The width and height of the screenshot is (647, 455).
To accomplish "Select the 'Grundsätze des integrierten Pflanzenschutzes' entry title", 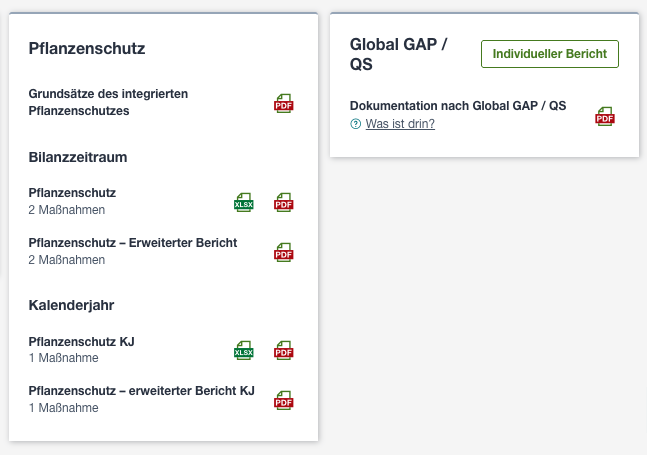I will click(108, 102).
